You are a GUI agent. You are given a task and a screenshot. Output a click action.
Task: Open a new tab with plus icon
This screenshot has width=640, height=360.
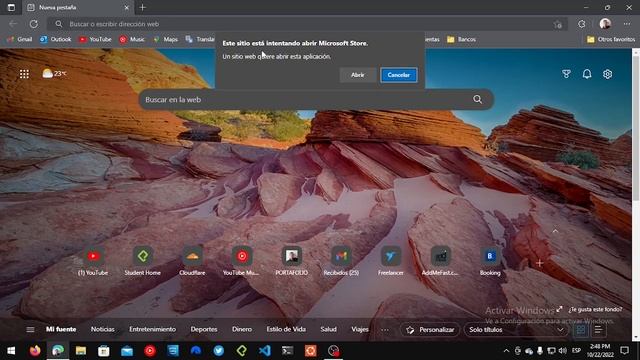tap(142, 7)
